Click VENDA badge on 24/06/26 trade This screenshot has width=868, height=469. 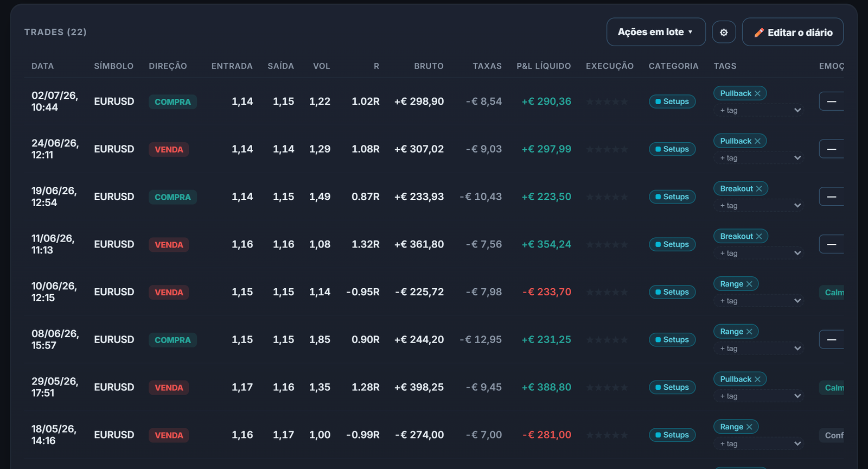(169, 149)
